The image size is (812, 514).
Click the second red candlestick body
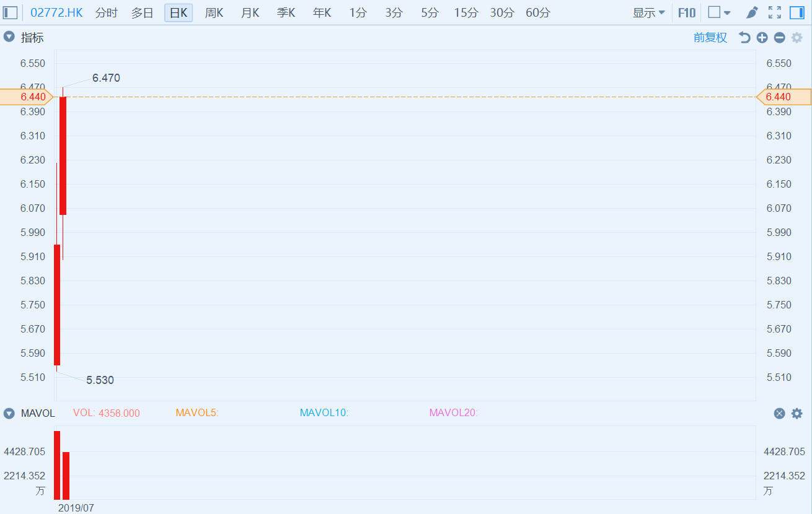coord(63,155)
